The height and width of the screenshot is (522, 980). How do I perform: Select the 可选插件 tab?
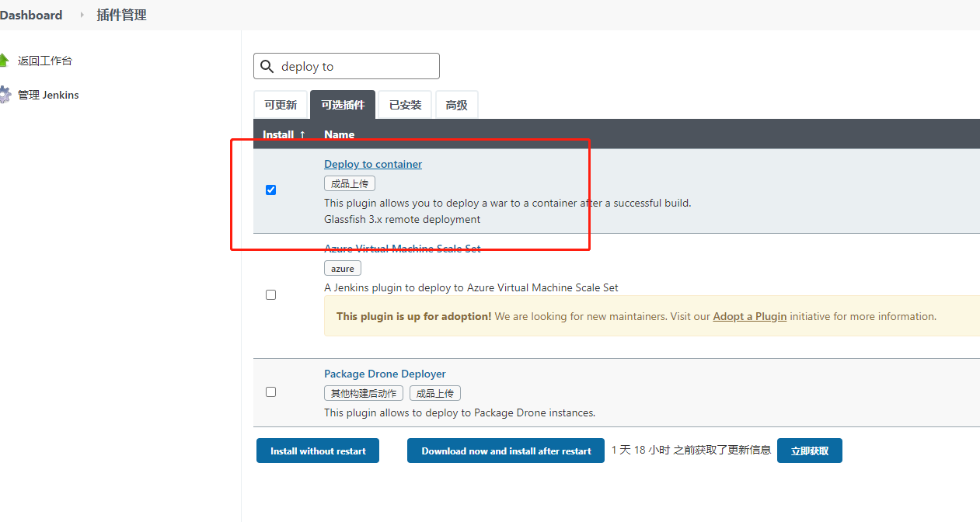pyautogui.click(x=343, y=105)
